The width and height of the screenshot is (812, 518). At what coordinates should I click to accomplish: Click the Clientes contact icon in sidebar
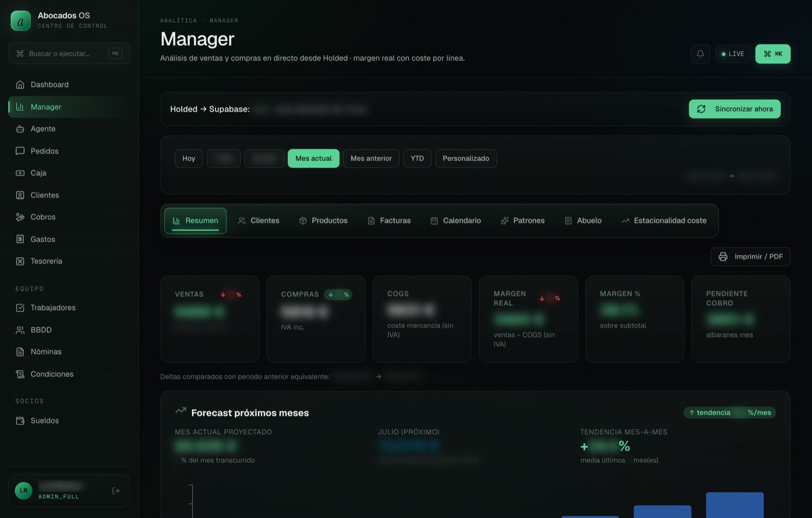(20, 195)
